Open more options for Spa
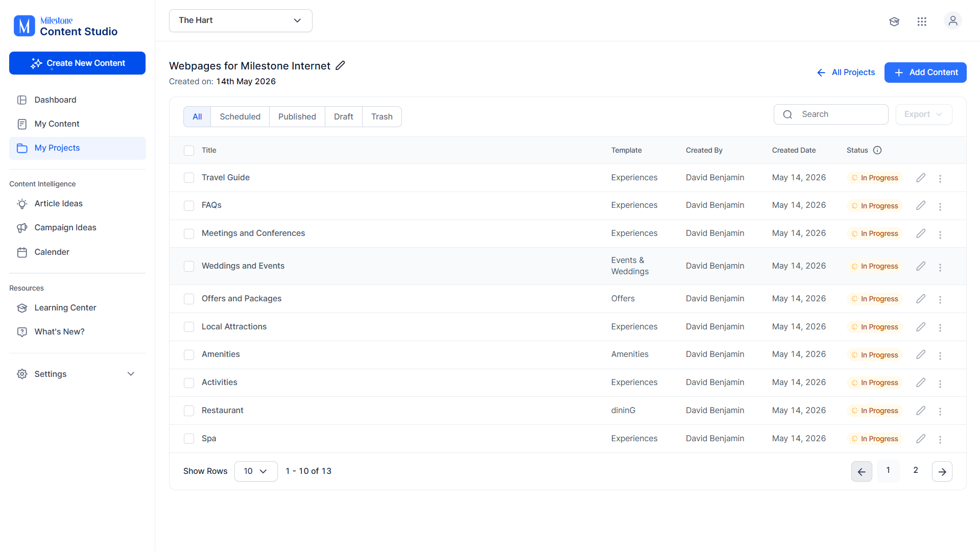This screenshot has height=551, width=980. [940, 439]
